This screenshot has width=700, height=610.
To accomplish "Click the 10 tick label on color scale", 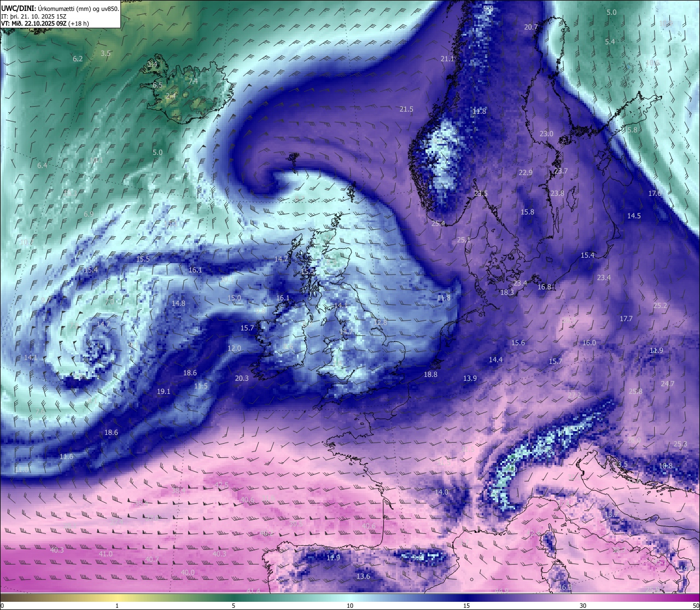I will pyautogui.click(x=350, y=606).
